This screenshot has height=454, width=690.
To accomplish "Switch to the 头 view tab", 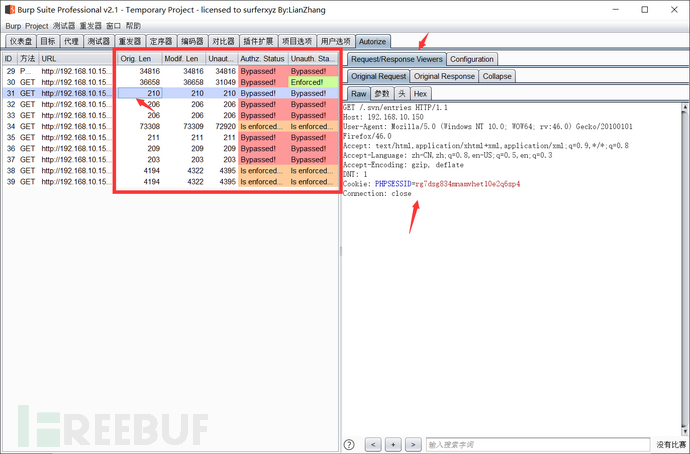I will (402, 94).
